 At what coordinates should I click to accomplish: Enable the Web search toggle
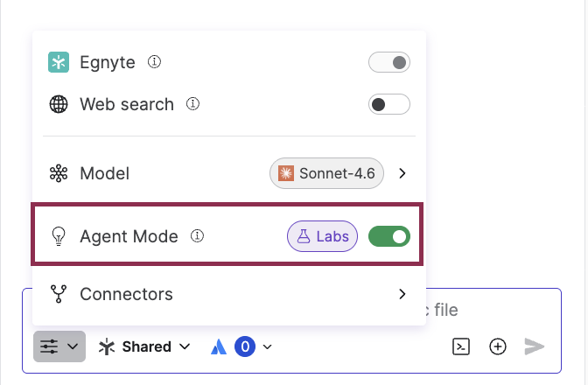(x=389, y=105)
